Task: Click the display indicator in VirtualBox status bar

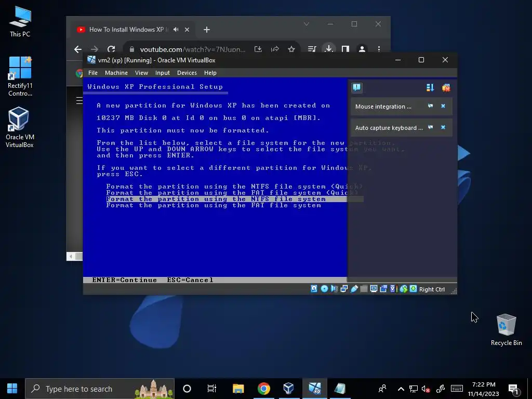Action: pos(374,289)
